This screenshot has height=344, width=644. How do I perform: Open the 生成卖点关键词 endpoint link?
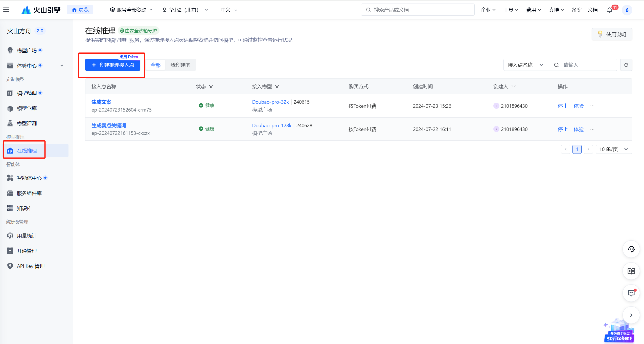(109, 125)
